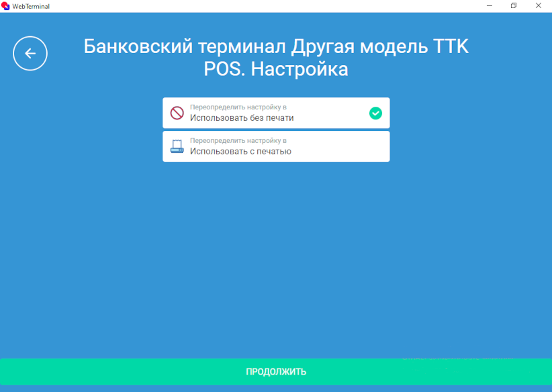This screenshot has width=552, height=392.
Task: Click 'Переопределить настройку в' label above 'без печати'
Action: tap(238, 107)
